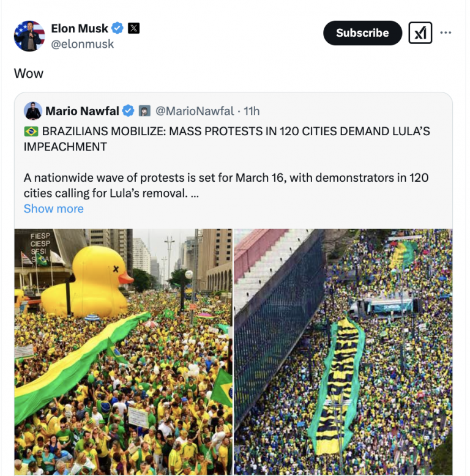Open Mario Nawfal's display name link
This screenshot has width=470, height=476.
click(x=83, y=111)
